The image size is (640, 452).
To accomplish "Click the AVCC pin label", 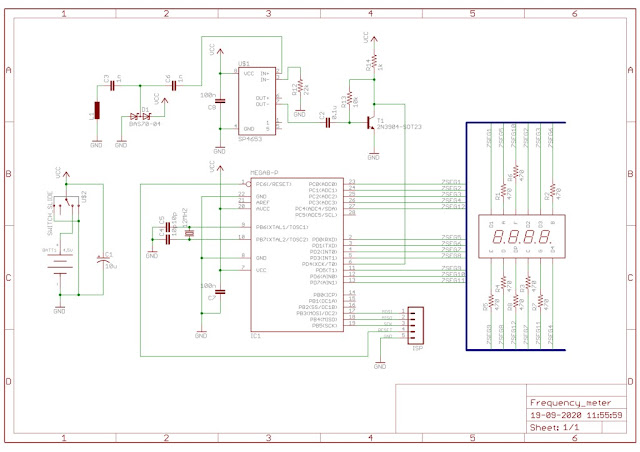I will pyautogui.click(x=263, y=209).
